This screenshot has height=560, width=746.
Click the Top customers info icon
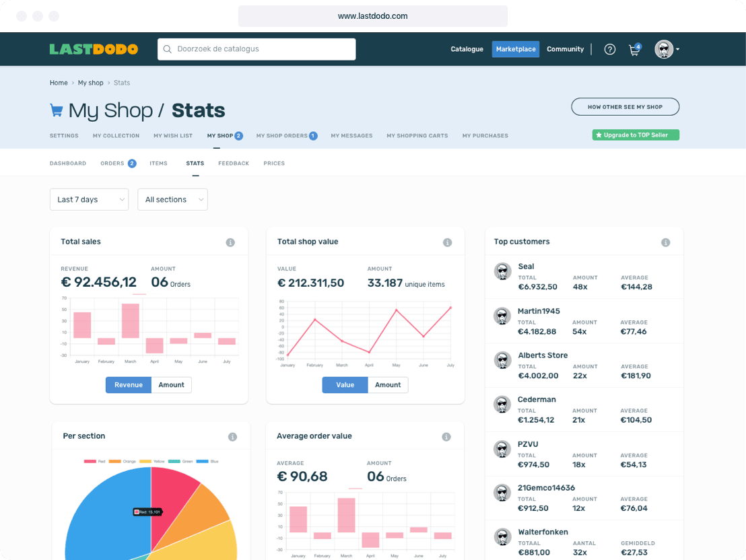click(x=665, y=242)
